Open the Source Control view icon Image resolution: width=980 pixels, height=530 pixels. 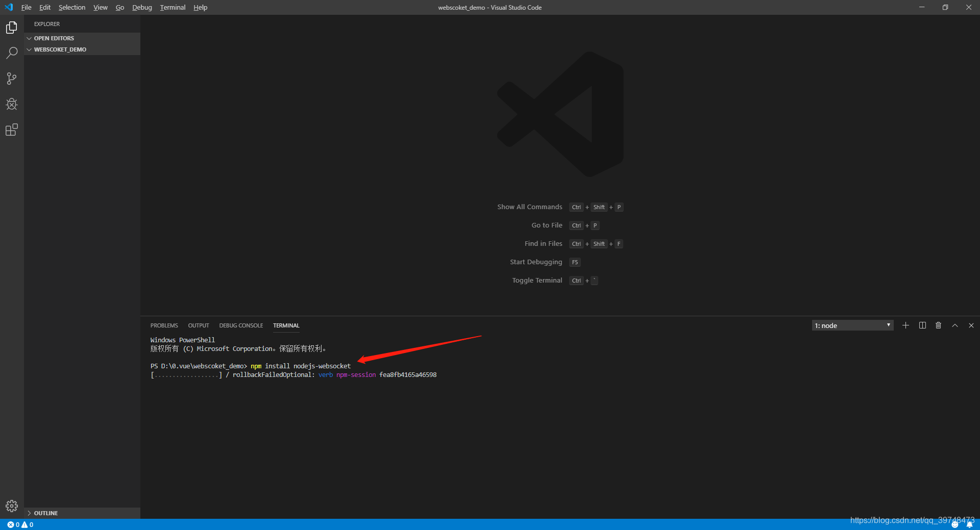point(12,79)
